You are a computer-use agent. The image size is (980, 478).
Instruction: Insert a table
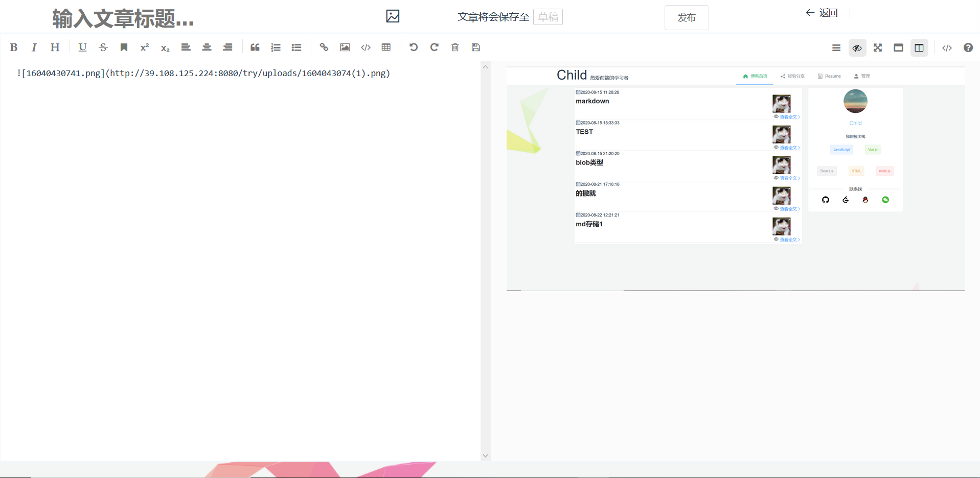click(386, 47)
